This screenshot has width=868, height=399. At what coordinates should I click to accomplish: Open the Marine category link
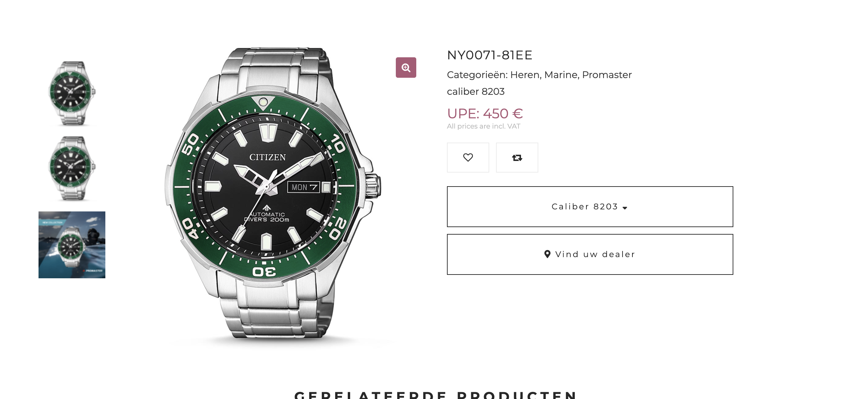[x=561, y=75]
